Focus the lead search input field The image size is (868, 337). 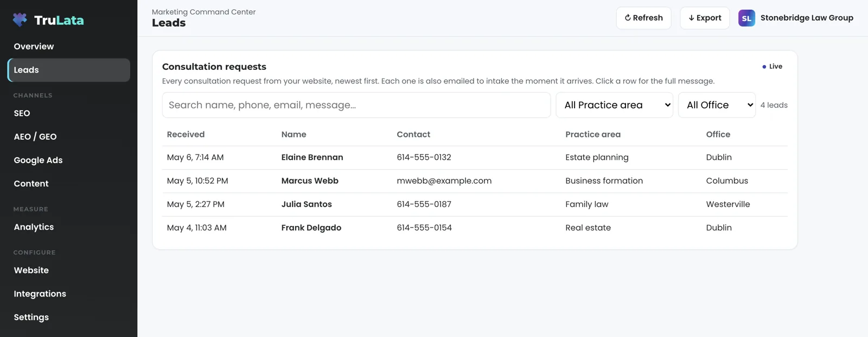pos(356,105)
